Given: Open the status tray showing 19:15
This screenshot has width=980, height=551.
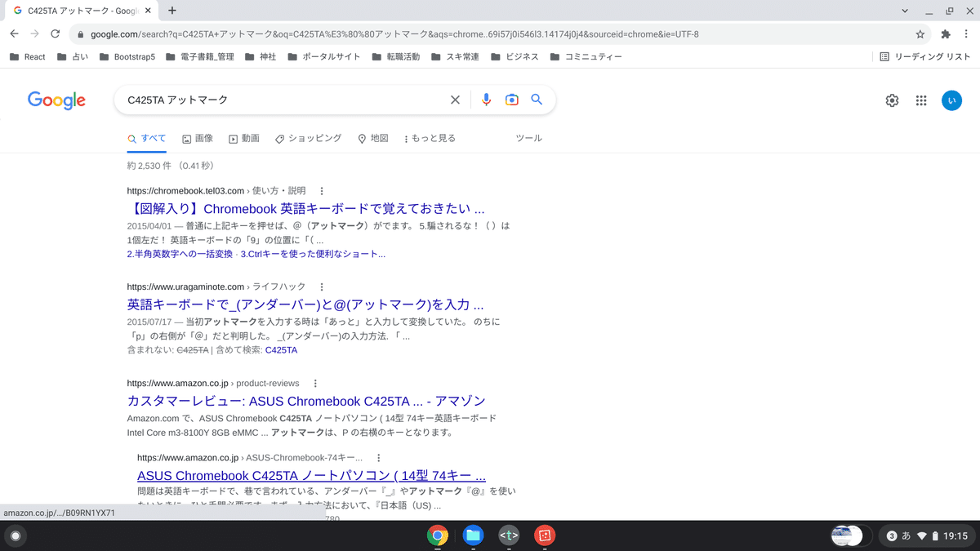Looking at the screenshot, I should click(928, 536).
